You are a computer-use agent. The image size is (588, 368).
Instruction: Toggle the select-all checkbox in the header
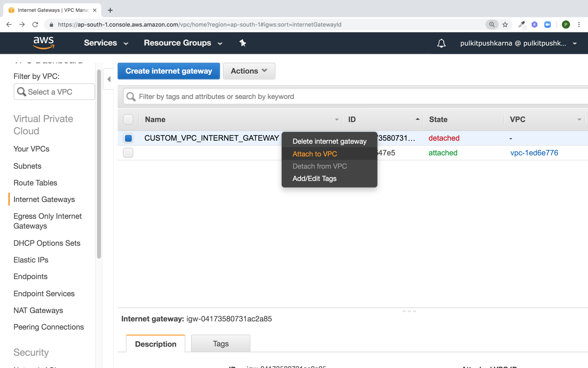(x=128, y=119)
